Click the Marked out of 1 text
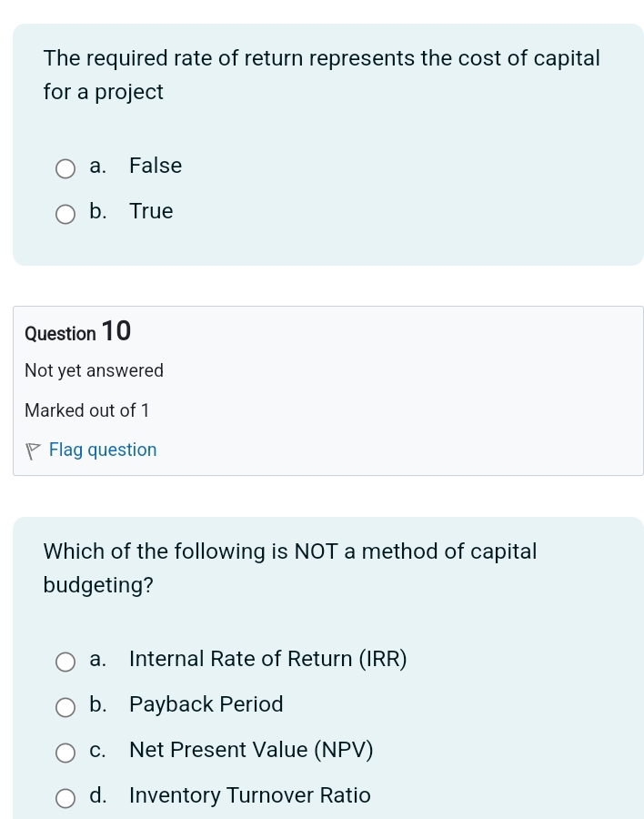644x819 pixels. click(x=86, y=410)
